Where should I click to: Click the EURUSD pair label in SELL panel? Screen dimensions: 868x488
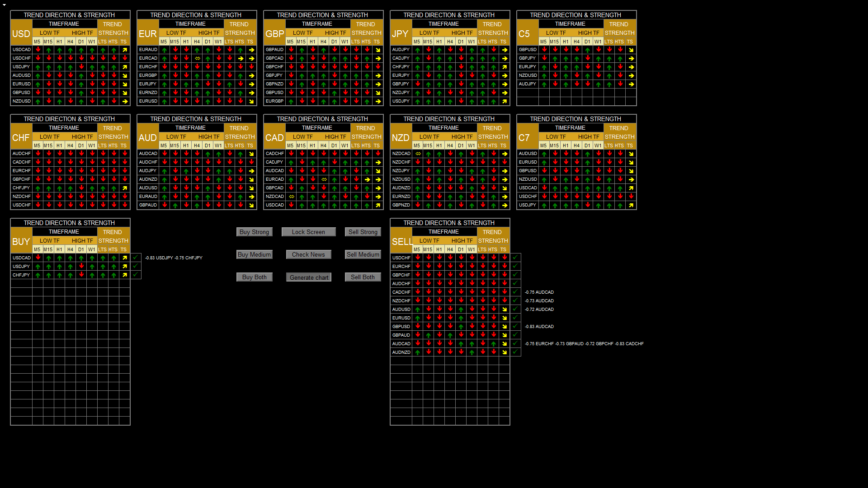401,318
